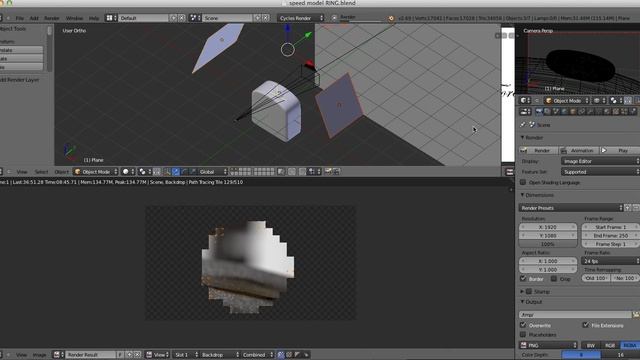Select the RGBA color mode button
The width and height of the screenshot is (640, 360).
(x=630, y=345)
